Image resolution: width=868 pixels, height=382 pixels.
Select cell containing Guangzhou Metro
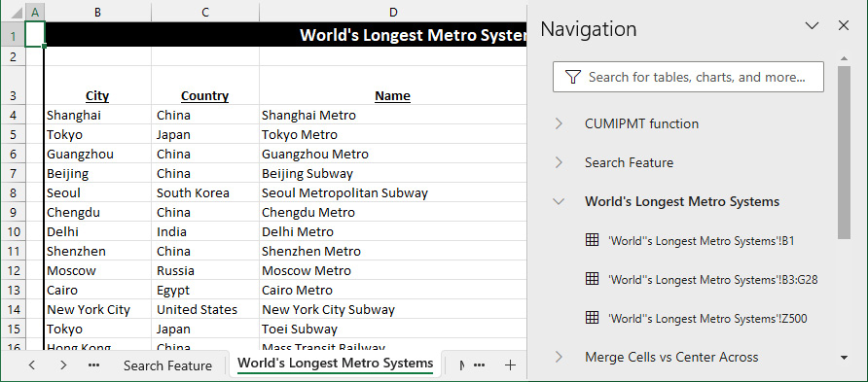pyautogui.click(x=393, y=154)
